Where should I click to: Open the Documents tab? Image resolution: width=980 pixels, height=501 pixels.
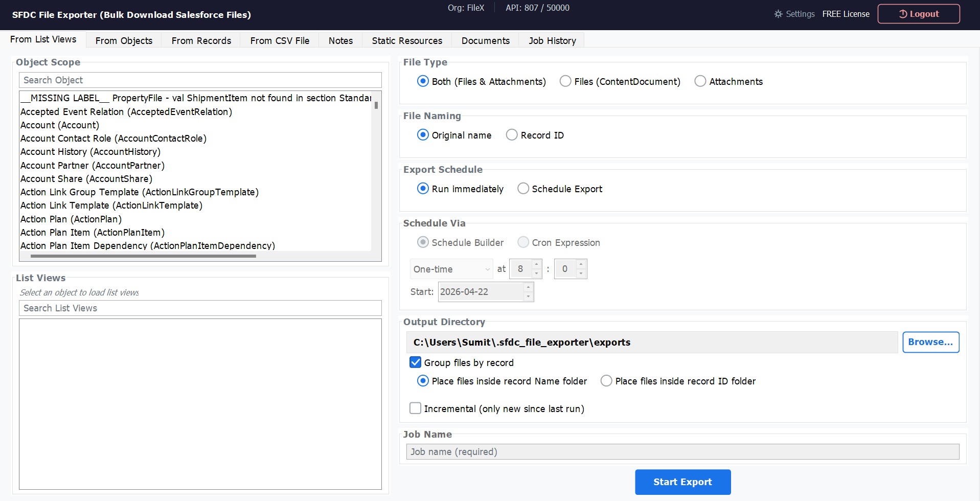(485, 40)
